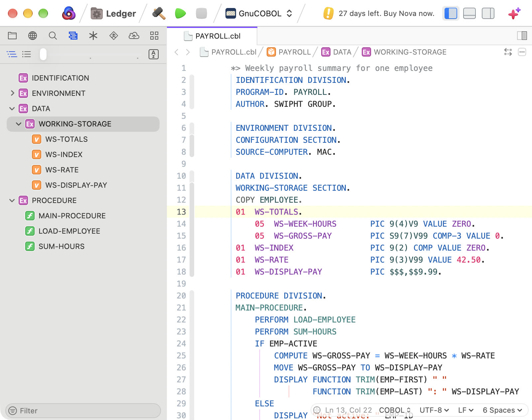Open the cloud Publishing sidebar icon
The height and width of the screenshot is (420, 532).
pos(134,36)
